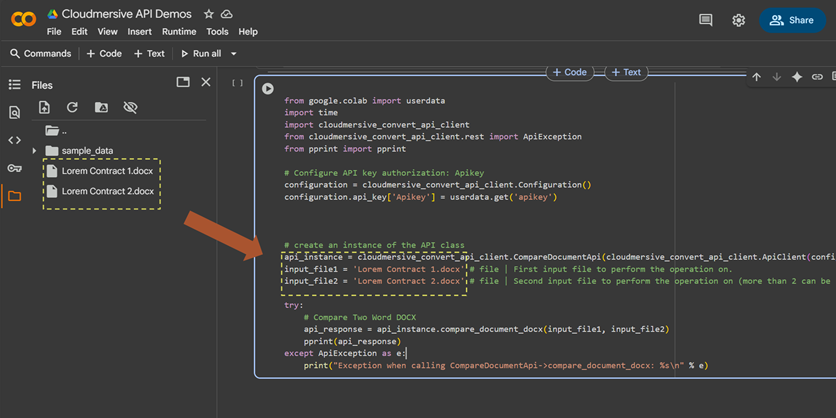This screenshot has width=836, height=418.
Task: Star the Cloudmersive API Demos notebook
Action: coord(209,14)
